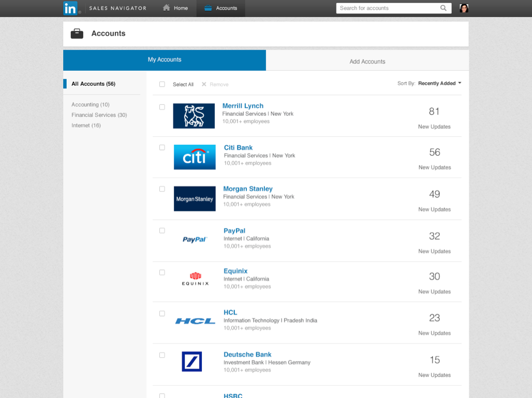
Task: Click the LinkedIn logo icon
Action: pyautogui.click(x=70, y=8)
